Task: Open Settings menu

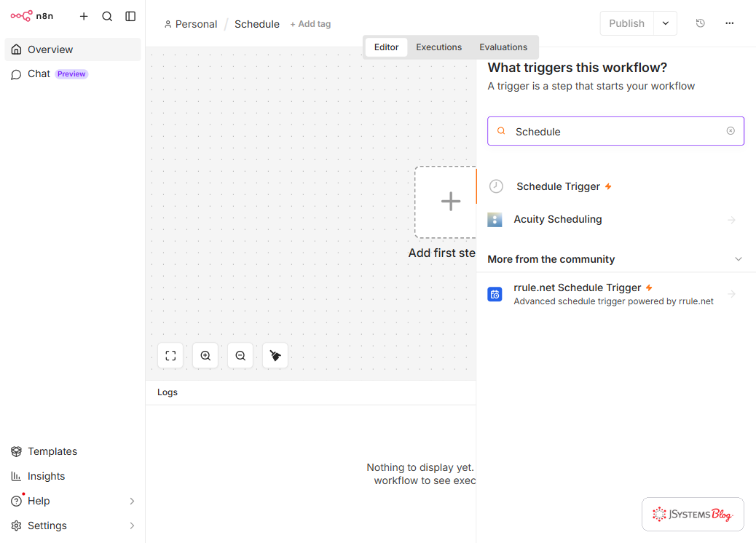Action: (73, 526)
